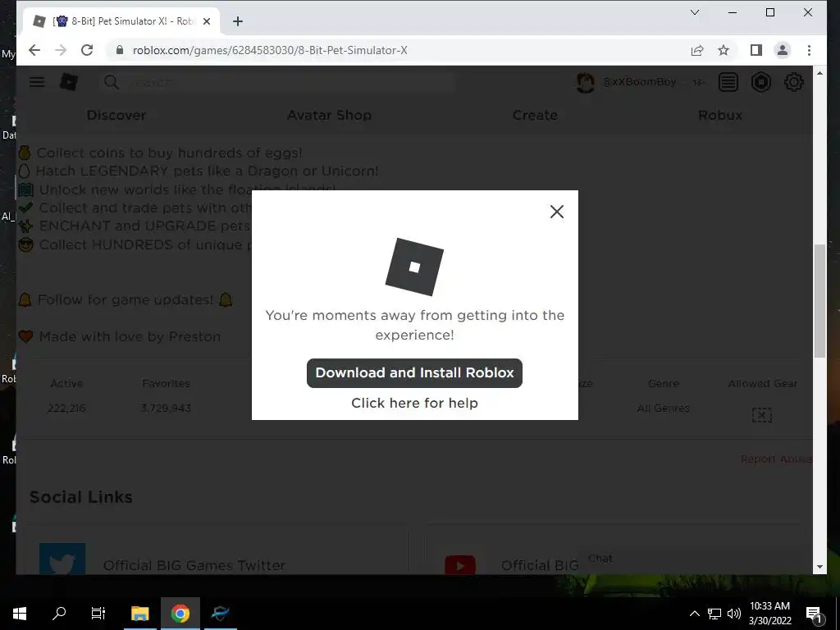Close the Pet Simulator X tab

[x=207, y=21]
